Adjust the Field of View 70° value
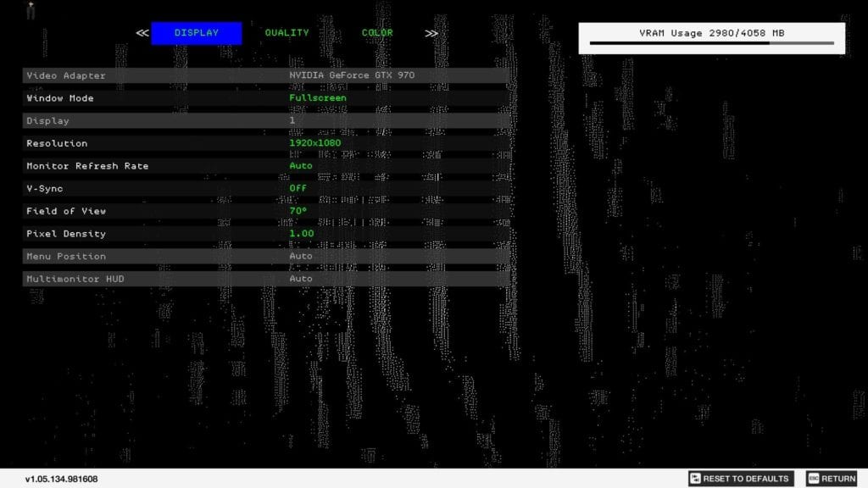The height and width of the screenshot is (488, 868). point(298,211)
